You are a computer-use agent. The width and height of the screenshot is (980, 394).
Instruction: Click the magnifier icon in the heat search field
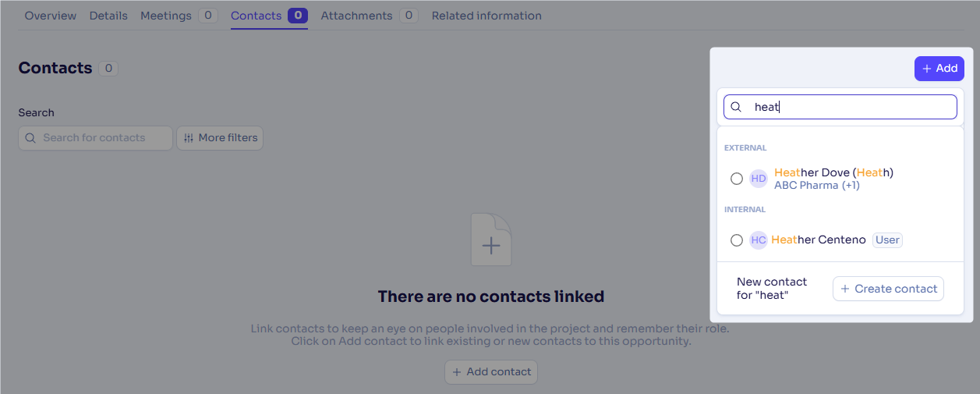[735, 107]
